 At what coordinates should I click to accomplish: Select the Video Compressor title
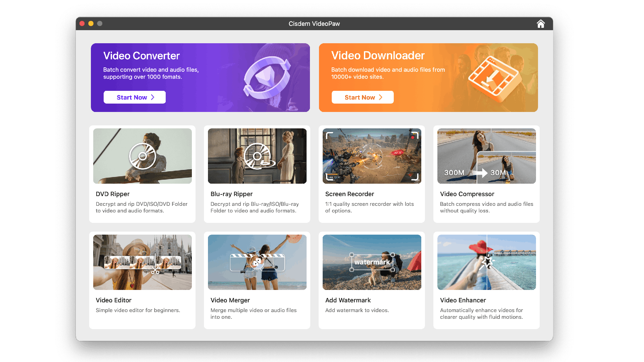(x=467, y=194)
